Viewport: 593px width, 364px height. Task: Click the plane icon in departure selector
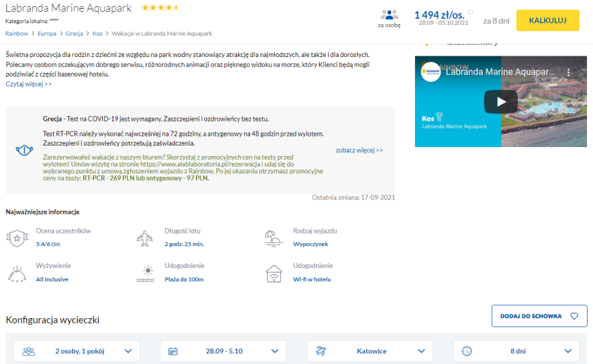pos(321,351)
